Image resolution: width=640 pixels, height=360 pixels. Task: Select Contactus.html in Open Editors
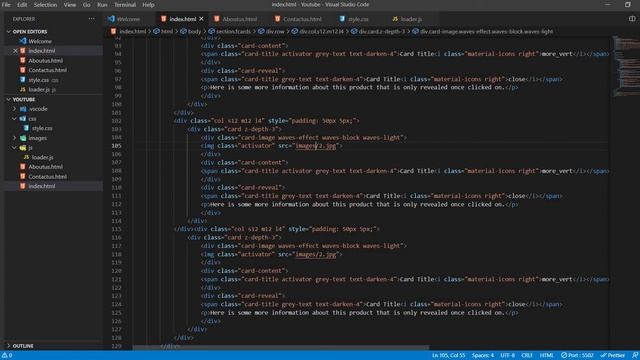point(47,70)
